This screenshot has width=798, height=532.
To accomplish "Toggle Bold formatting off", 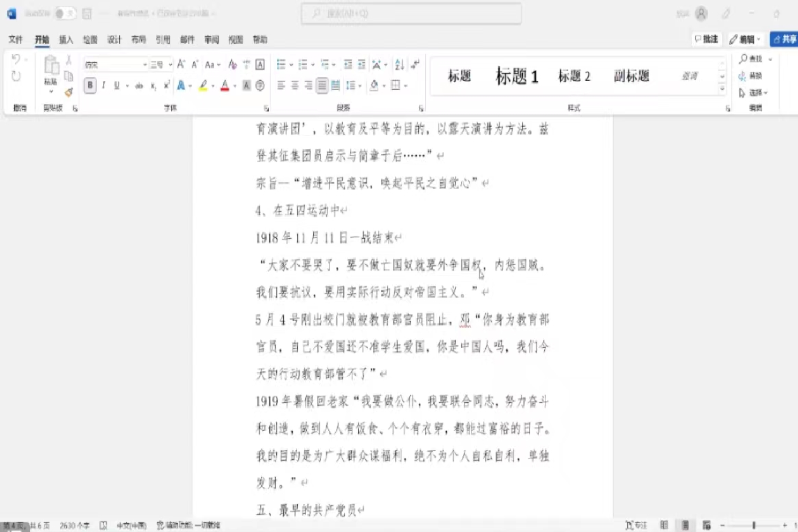I will [x=90, y=86].
